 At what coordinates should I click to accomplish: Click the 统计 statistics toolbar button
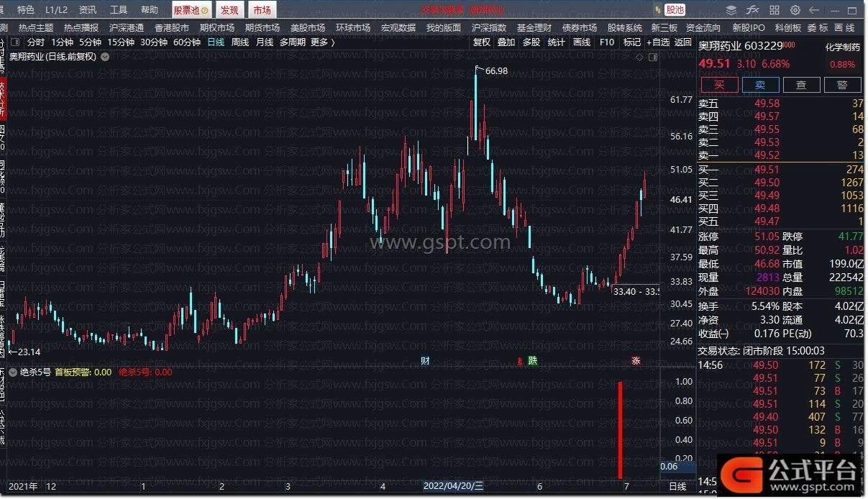click(x=557, y=42)
